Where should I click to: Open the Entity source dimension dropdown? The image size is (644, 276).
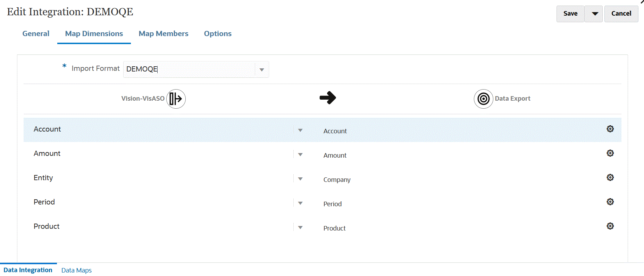(x=300, y=179)
